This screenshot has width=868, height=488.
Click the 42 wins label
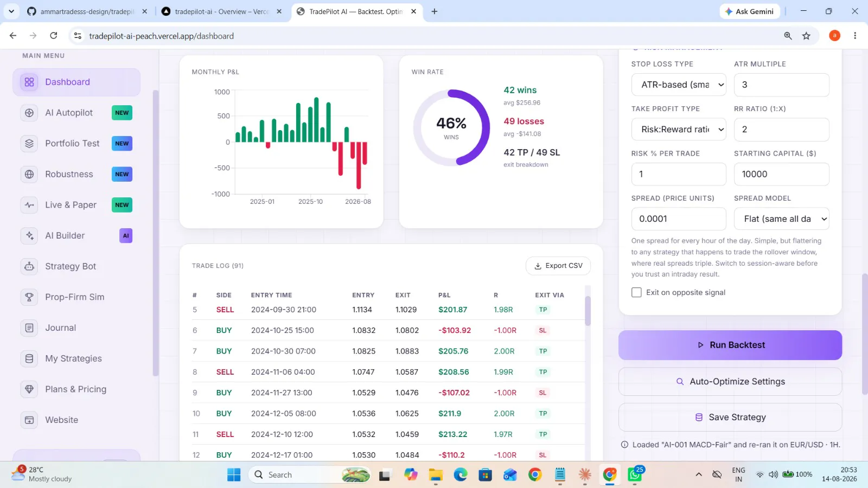520,90
